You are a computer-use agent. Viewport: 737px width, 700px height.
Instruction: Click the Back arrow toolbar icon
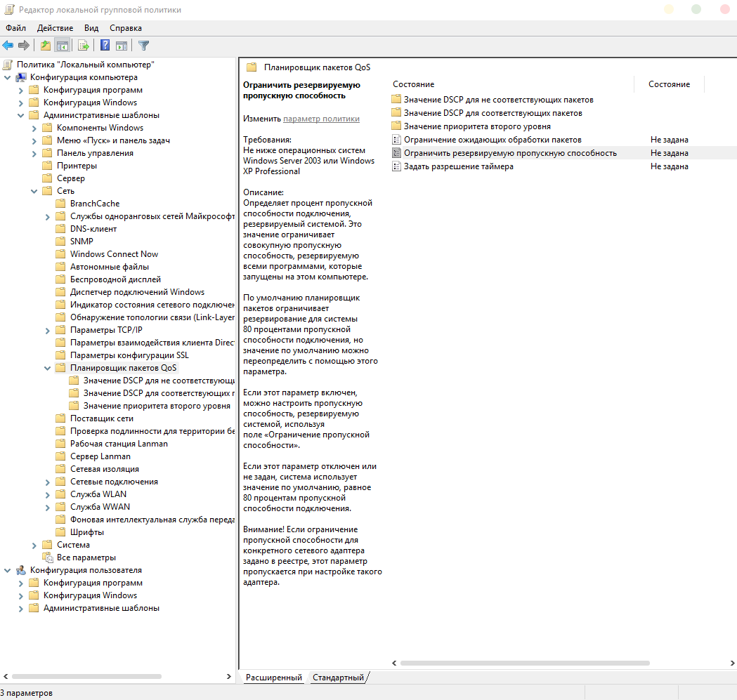click(x=8, y=46)
